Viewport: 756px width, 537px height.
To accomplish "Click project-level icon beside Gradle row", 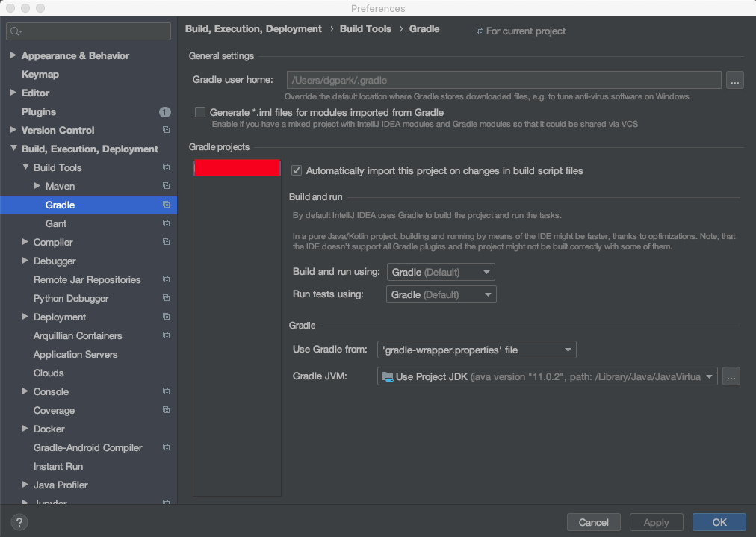I will pos(167,205).
